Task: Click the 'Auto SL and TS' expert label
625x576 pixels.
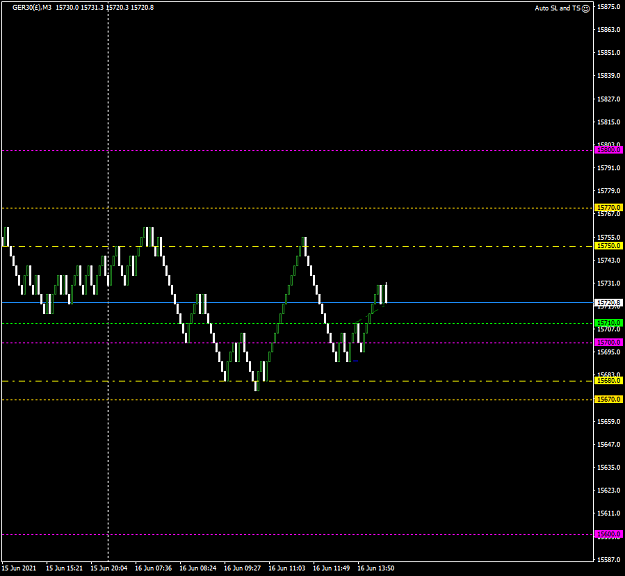Action: 557,8
